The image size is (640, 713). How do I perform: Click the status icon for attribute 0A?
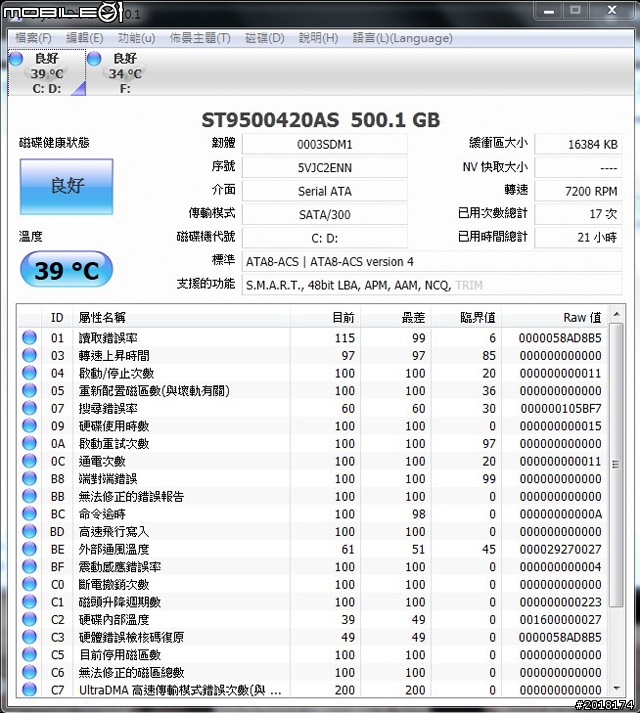(29, 443)
